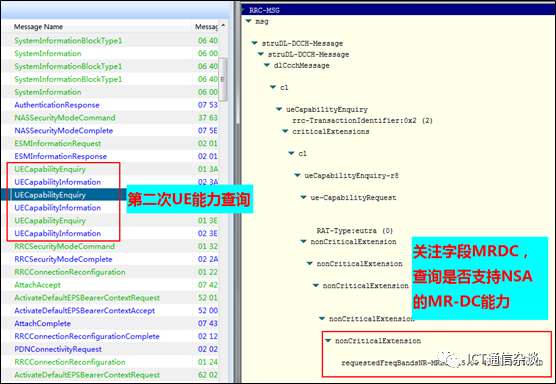Collapse the ueCapabilityEnquiry tree node
Viewport: 556px width, 384px height.
tap(279, 109)
